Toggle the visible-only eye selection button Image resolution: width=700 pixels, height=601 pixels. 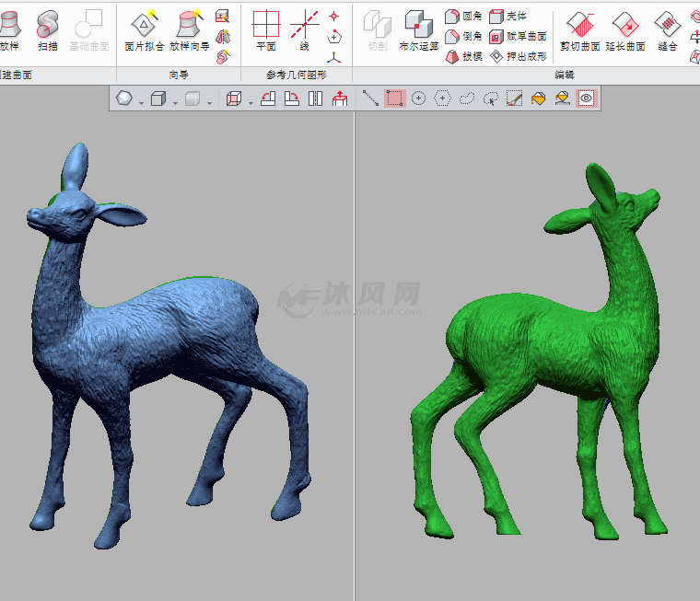click(587, 98)
